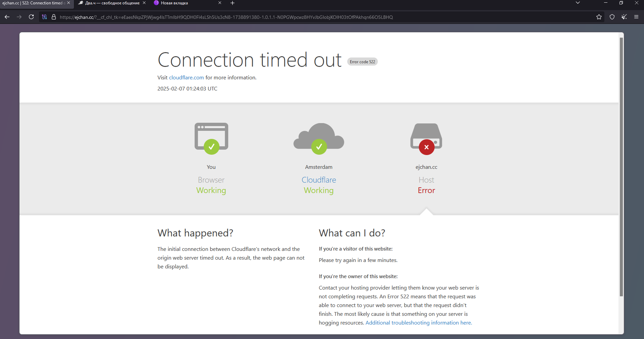Minimize the browser window

point(606,3)
